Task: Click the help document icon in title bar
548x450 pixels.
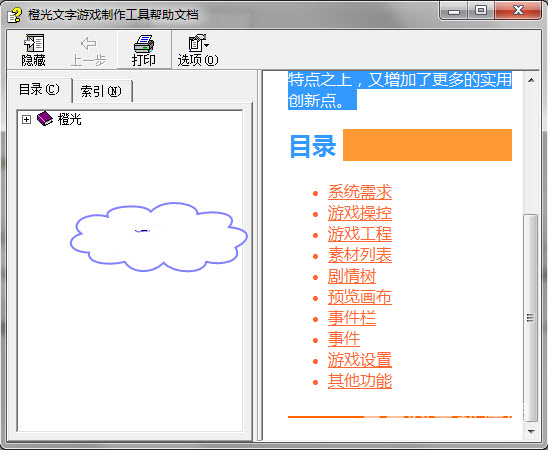Action: point(15,15)
